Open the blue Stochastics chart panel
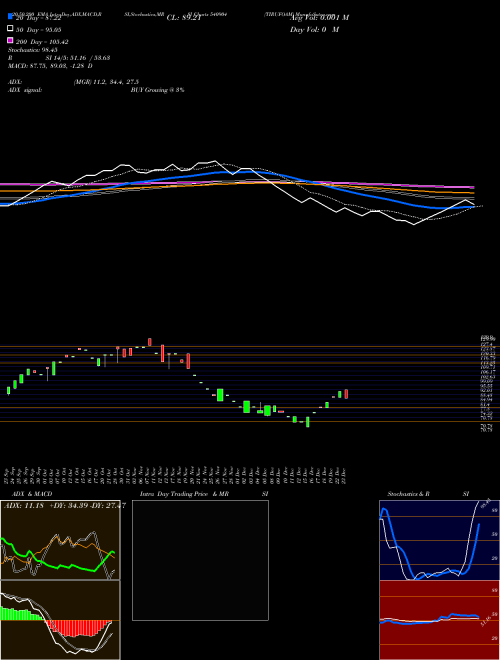The width and height of the screenshot is (500, 660). [439, 540]
